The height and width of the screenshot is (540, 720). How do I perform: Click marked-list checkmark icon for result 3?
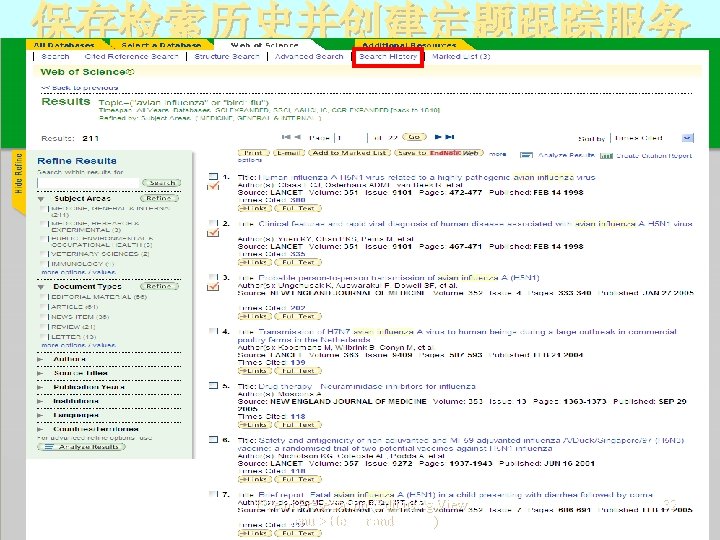pos(213,287)
